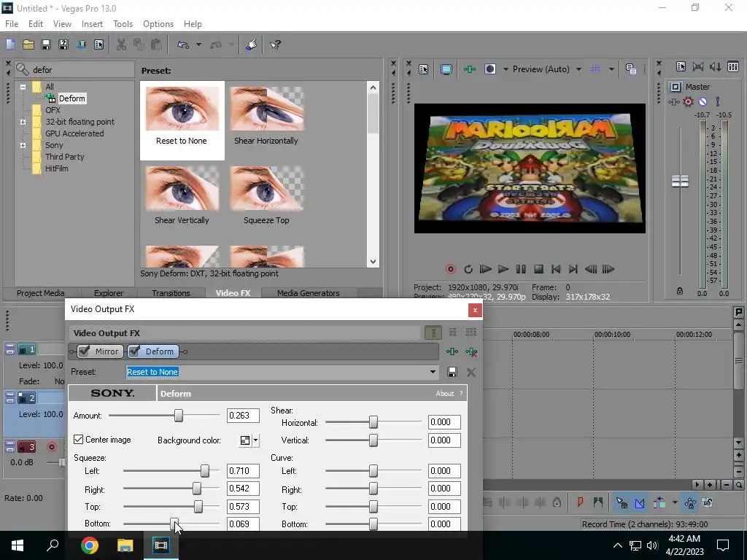Open the overlays dropdown arrow beside the grid
The height and width of the screenshot is (560, 747).
[x=611, y=69]
